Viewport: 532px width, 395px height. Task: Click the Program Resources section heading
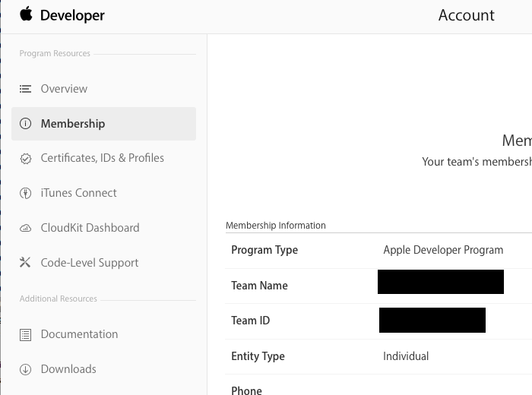point(55,54)
